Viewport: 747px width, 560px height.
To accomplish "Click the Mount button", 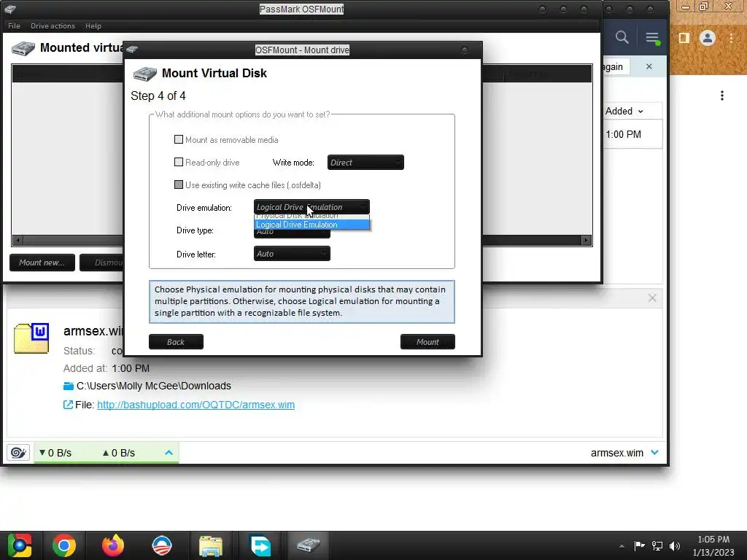I will pyautogui.click(x=427, y=342).
